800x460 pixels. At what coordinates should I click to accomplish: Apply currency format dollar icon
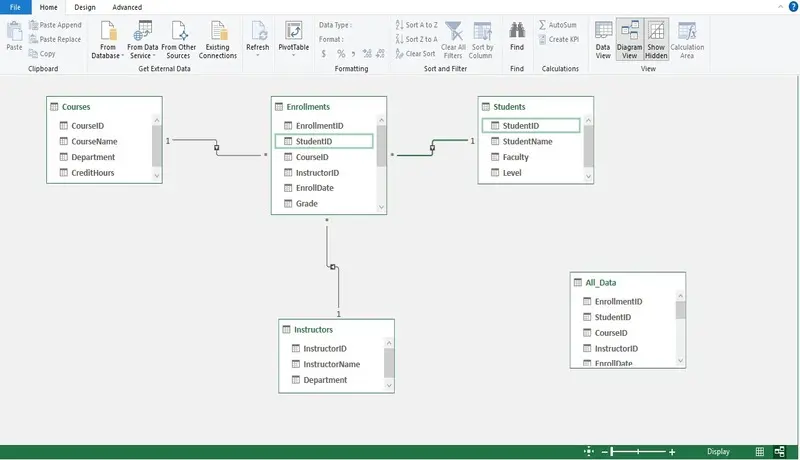point(323,54)
